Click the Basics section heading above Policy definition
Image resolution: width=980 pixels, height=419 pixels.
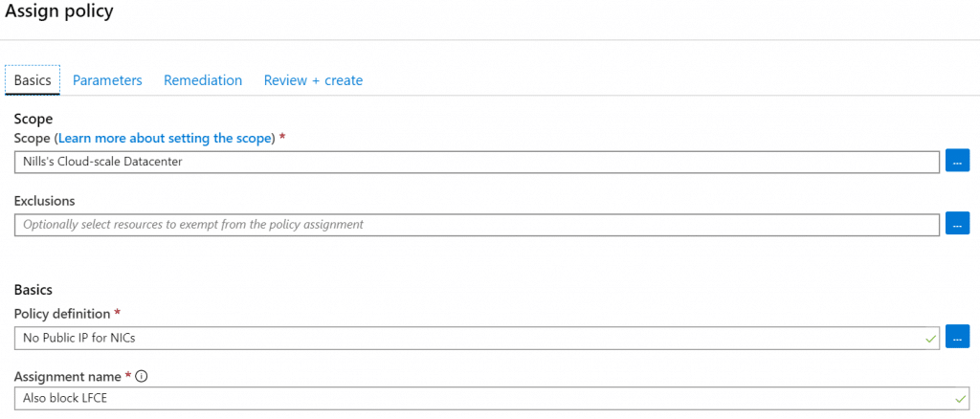click(33, 290)
